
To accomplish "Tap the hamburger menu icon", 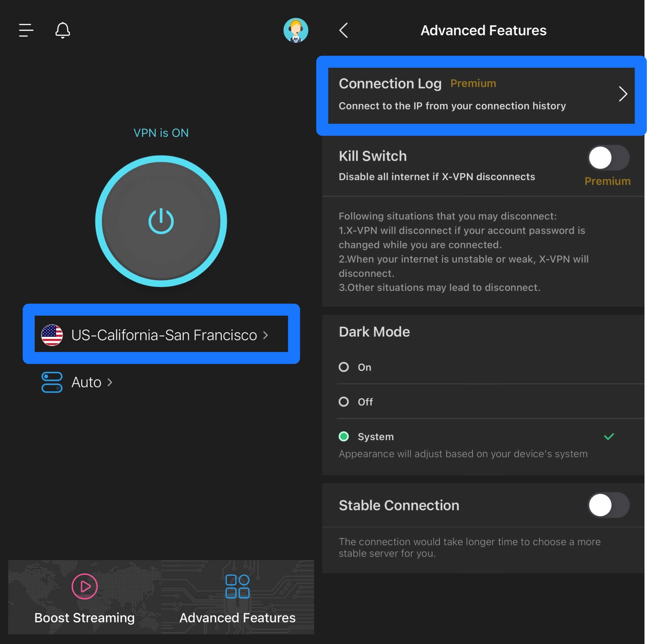I will pos(26,30).
